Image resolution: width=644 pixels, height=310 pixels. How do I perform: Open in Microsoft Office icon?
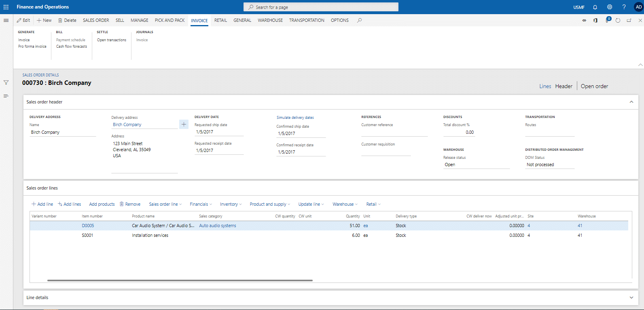click(595, 20)
